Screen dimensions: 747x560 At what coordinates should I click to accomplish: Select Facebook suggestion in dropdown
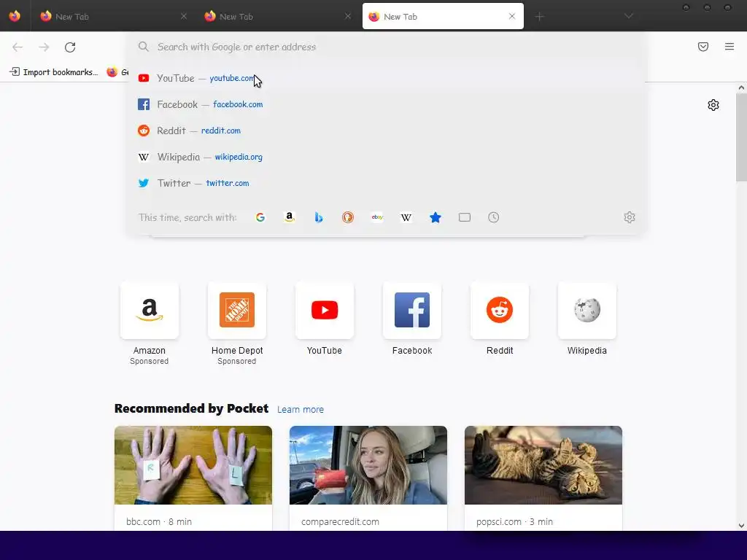(x=386, y=104)
